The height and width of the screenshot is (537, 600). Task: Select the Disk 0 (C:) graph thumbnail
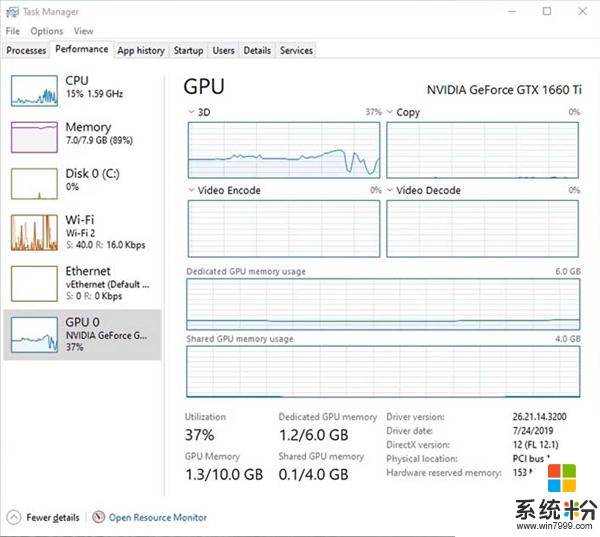coord(34,184)
